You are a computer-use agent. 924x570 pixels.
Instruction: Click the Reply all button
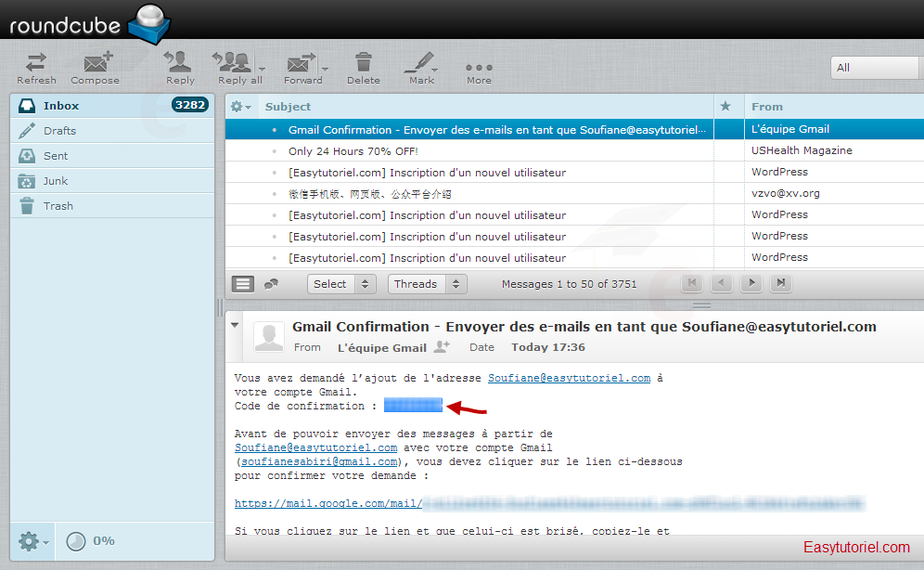point(235,69)
